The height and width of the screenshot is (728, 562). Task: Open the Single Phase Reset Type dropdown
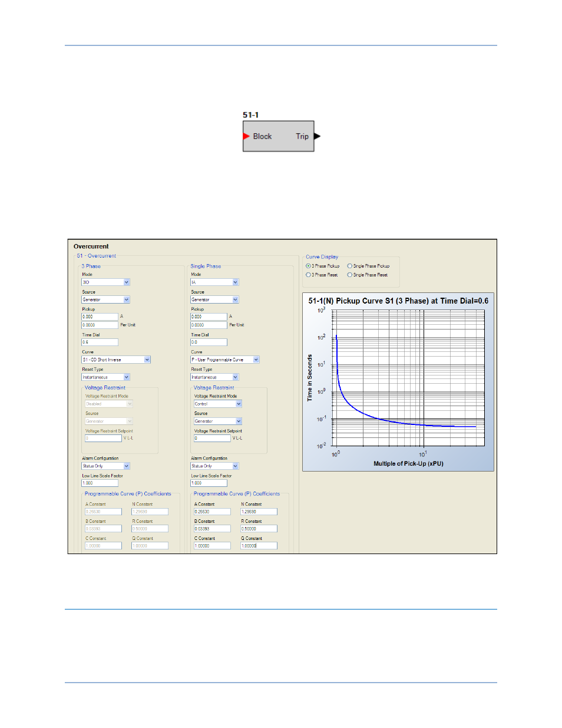(x=214, y=377)
